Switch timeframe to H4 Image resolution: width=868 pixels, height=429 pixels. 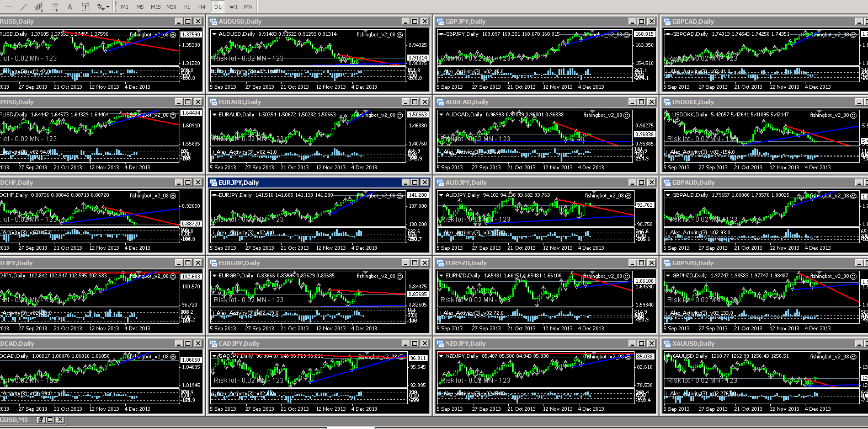[x=202, y=7]
